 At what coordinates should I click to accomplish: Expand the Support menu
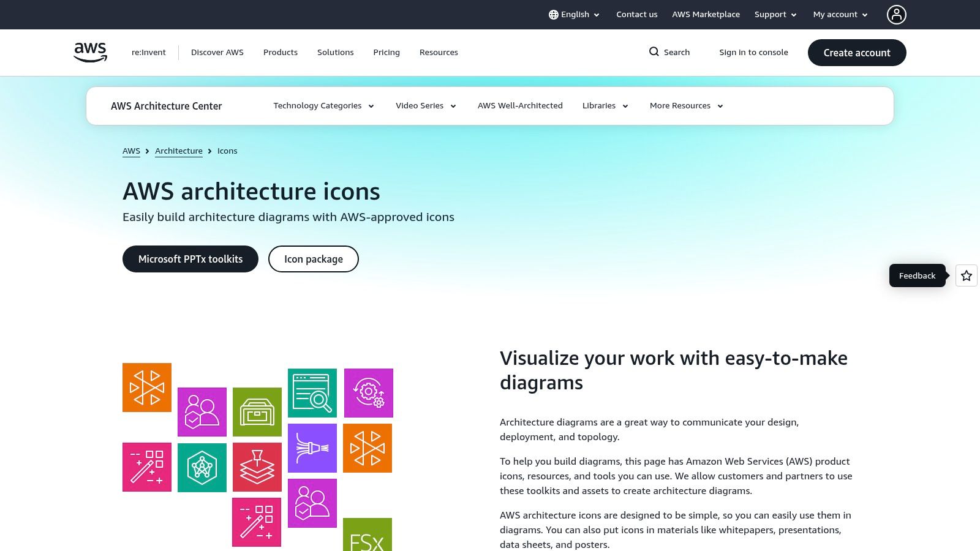[x=775, y=15]
